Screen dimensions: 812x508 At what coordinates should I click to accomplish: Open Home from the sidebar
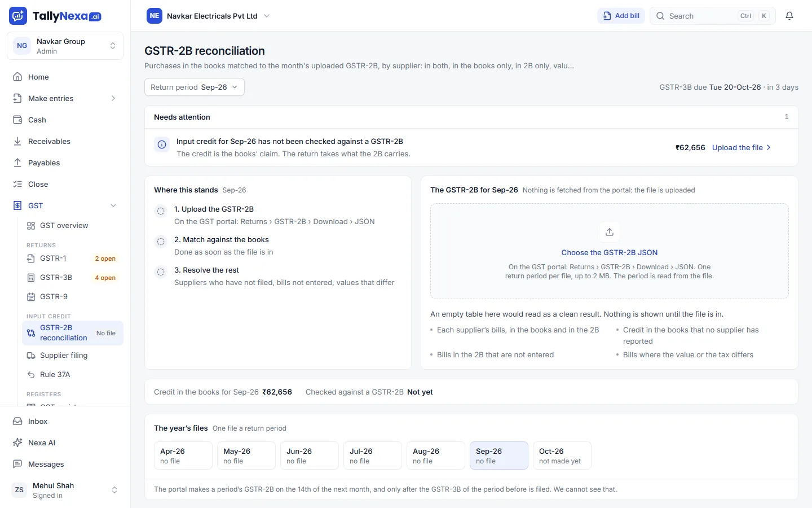coord(65,77)
